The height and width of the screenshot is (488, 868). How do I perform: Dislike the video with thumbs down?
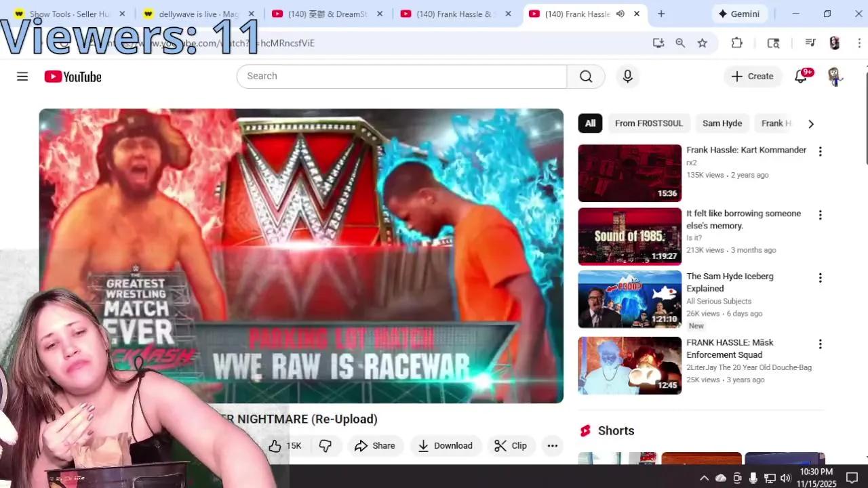(325, 445)
